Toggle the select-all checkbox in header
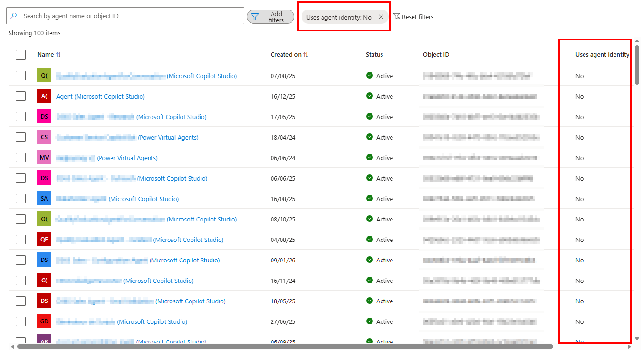 pos(20,55)
